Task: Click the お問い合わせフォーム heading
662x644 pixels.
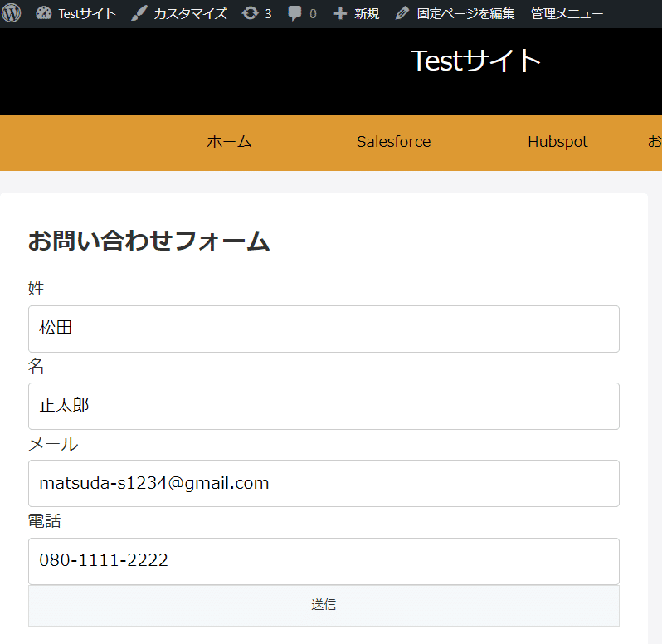Action: click(x=148, y=241)
